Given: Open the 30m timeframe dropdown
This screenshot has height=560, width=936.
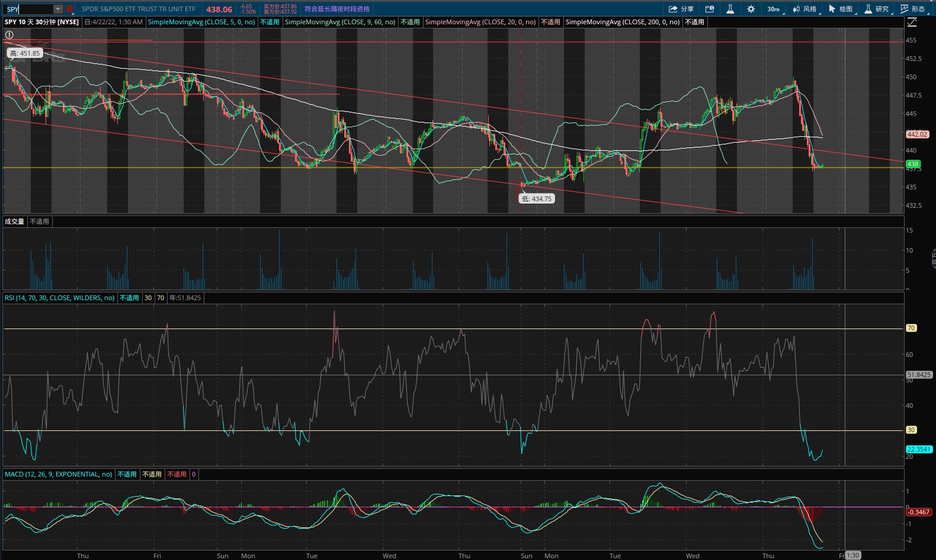Looking at the screenshot, I should point(775,9).
